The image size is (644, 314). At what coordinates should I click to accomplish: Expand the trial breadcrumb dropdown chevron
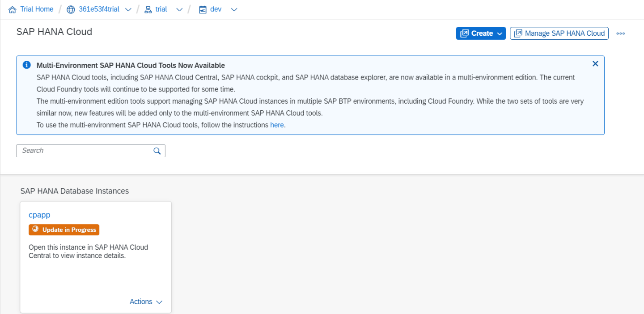[179, 10]
